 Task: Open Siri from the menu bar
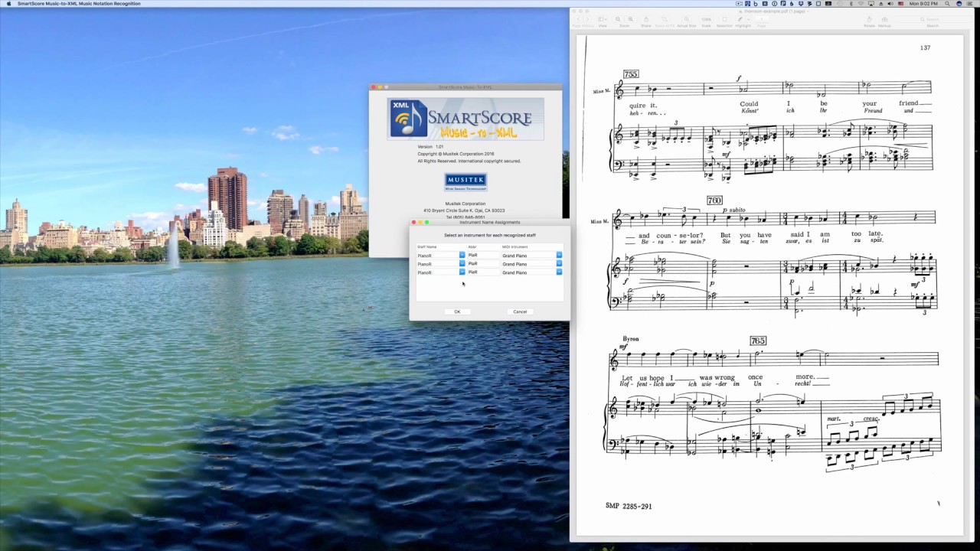point(959,3)
